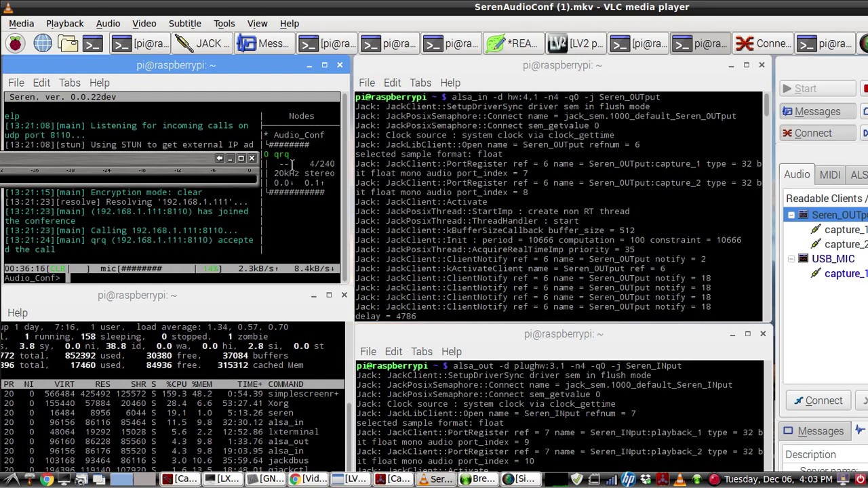
Task: Open the LV... taskbar entry
Action: (x=350, y=479)
